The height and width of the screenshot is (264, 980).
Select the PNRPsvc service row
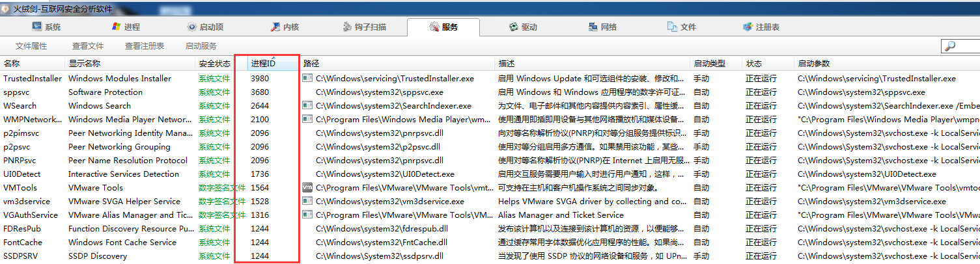pos(490,160)
